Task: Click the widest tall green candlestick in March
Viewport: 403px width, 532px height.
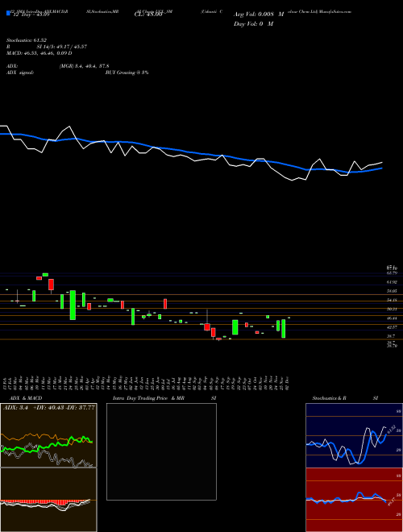Action: coord(73,305)
